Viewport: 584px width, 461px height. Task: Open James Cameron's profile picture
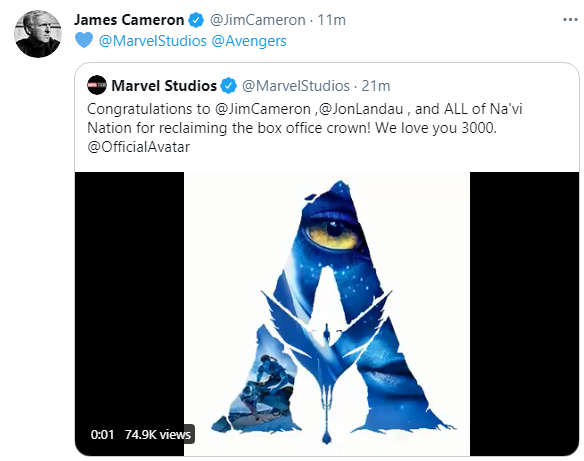click(38, 34)
